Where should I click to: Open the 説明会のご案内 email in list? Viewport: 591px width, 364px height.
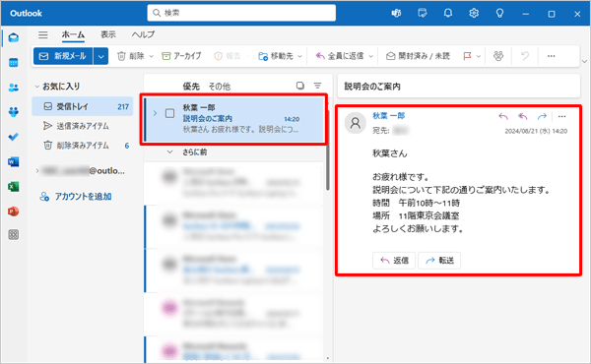(x=234, y=119)
